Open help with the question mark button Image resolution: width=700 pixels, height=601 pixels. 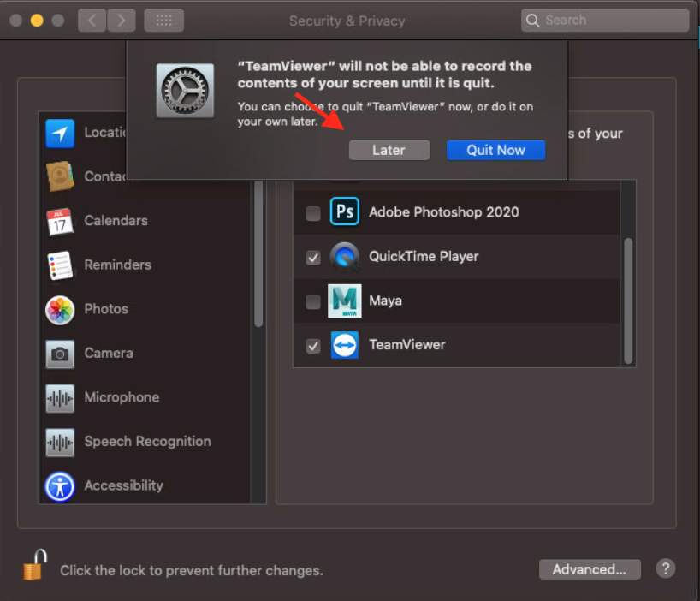point(665,568)
